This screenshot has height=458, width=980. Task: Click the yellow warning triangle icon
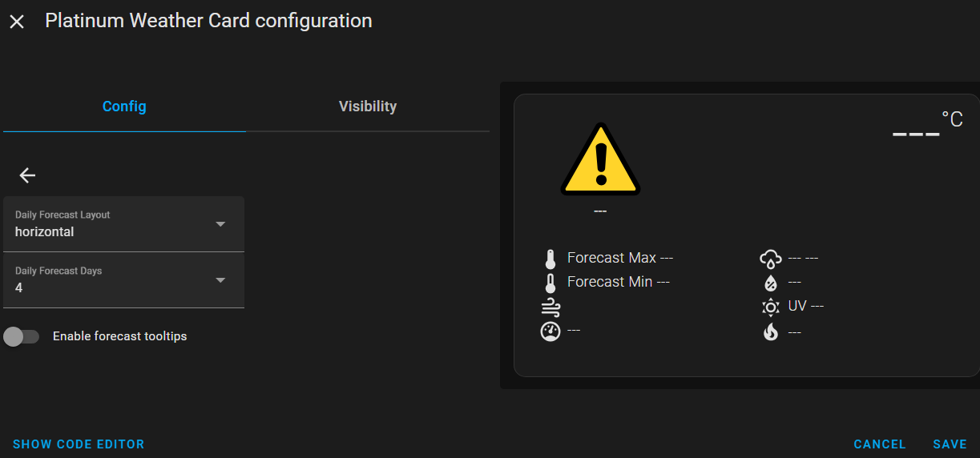pos(600,159)
